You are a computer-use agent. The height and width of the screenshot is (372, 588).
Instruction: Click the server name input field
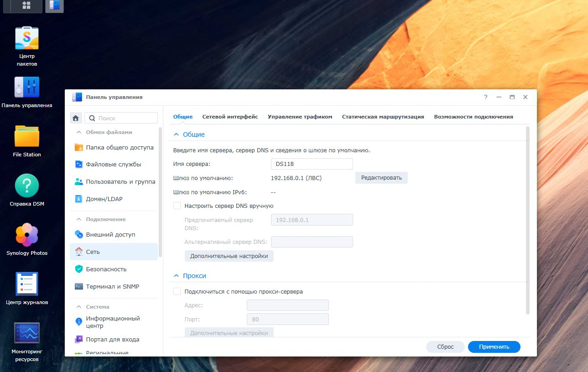(312, 164)
